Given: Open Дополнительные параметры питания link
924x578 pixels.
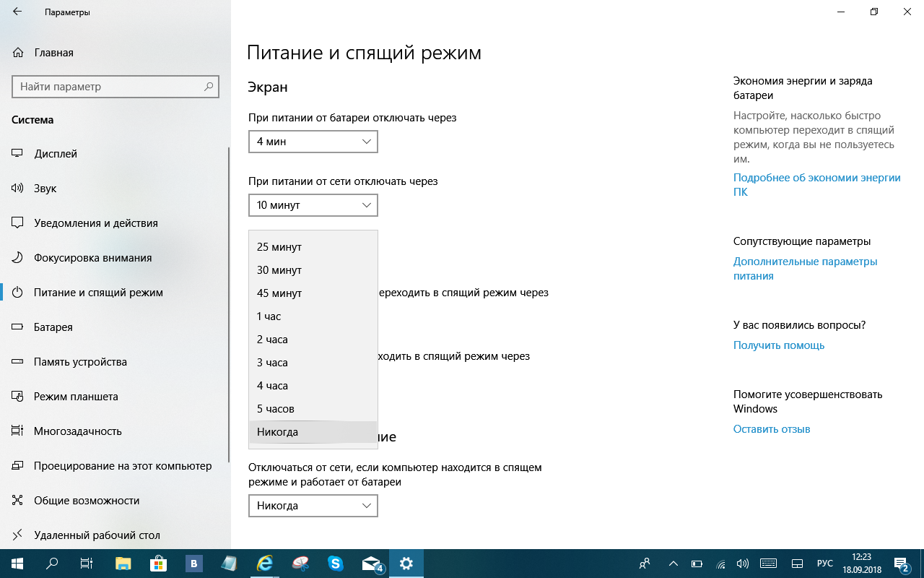Looking at the screenshot, I should (x=806, y=269).
